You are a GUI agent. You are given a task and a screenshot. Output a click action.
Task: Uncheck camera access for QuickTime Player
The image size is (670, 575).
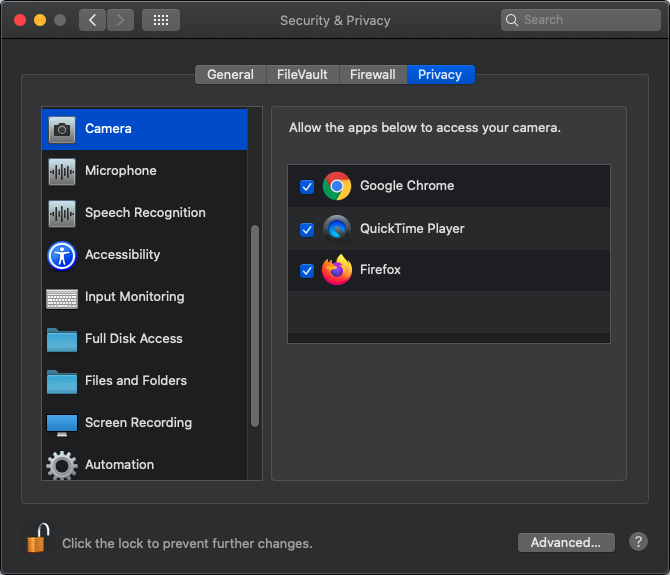click(307, 229)
